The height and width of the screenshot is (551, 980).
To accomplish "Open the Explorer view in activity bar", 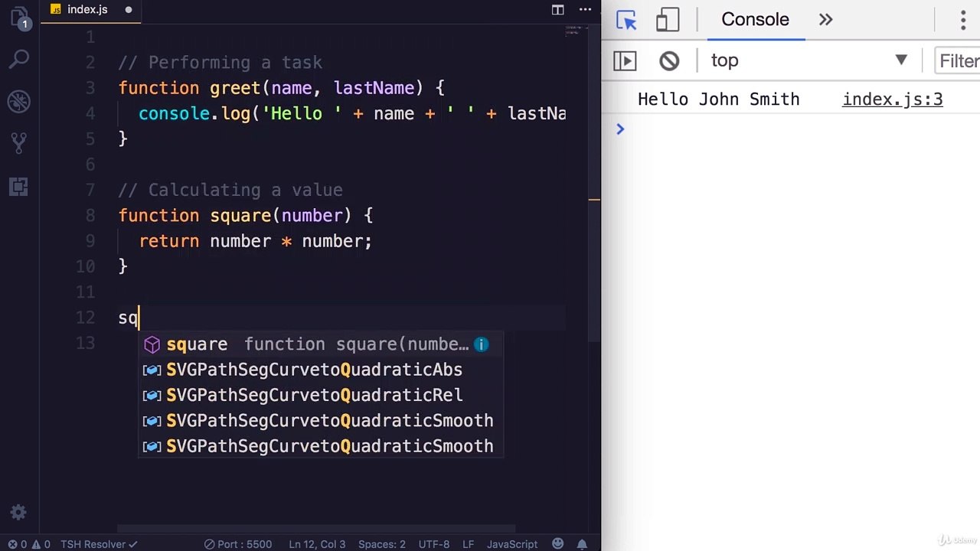I will (19, 18).
